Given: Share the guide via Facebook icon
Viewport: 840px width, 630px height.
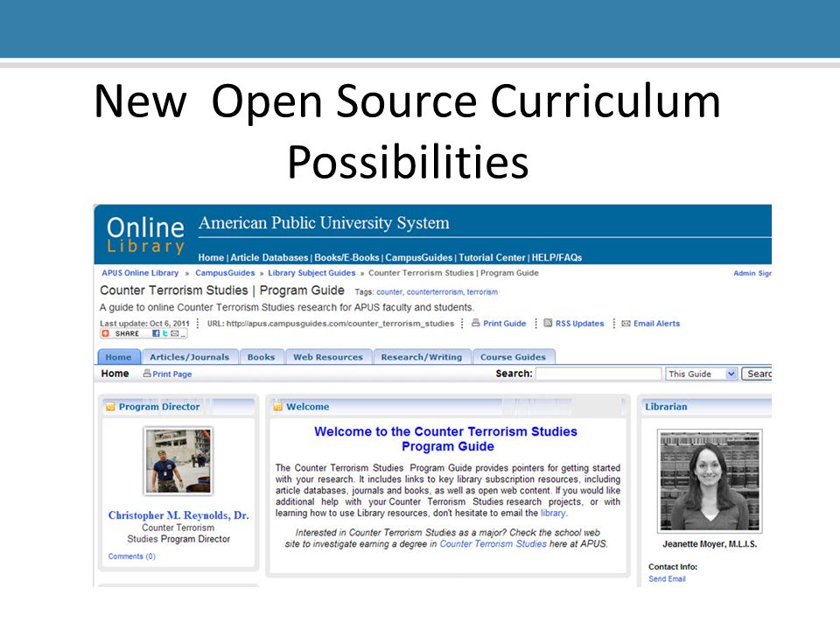Looking at the screenshot, I should (156, 333).
